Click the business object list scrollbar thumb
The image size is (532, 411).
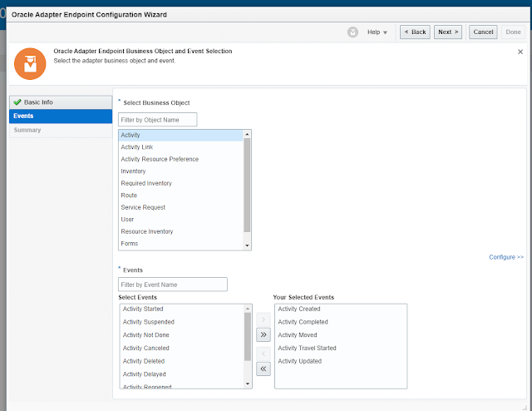click(x=247, y=186)
